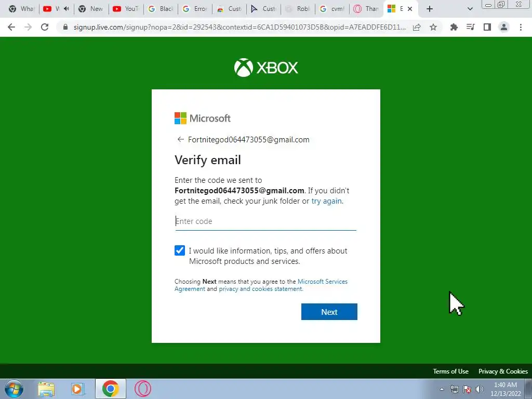Switch to the 'Cust' tab with cursor icon
Viewport: 532px width, 399px height.
pos(263,9)
